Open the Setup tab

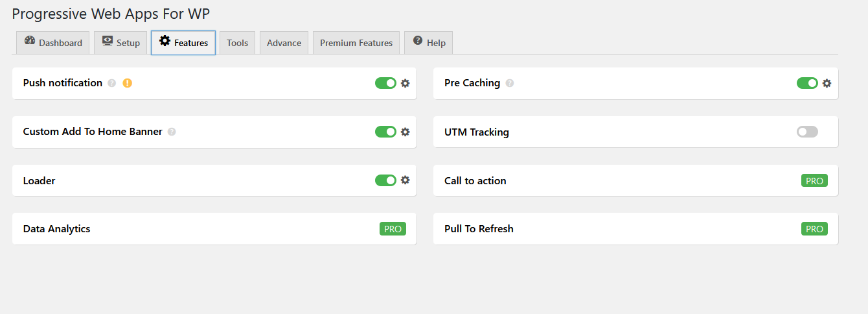(x=121, y=43)
